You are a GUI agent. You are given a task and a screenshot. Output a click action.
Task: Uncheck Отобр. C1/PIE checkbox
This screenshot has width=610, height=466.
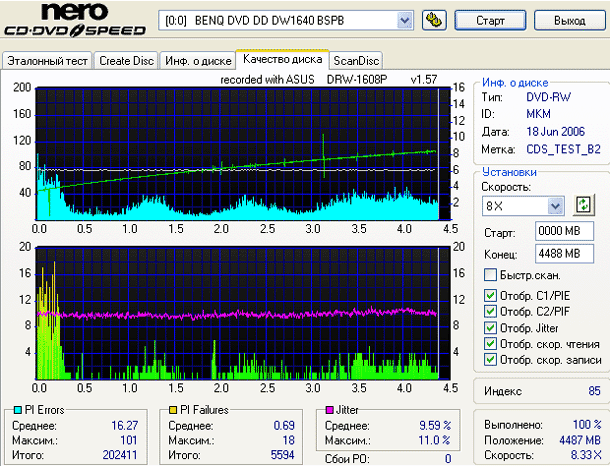click(490, 296)
